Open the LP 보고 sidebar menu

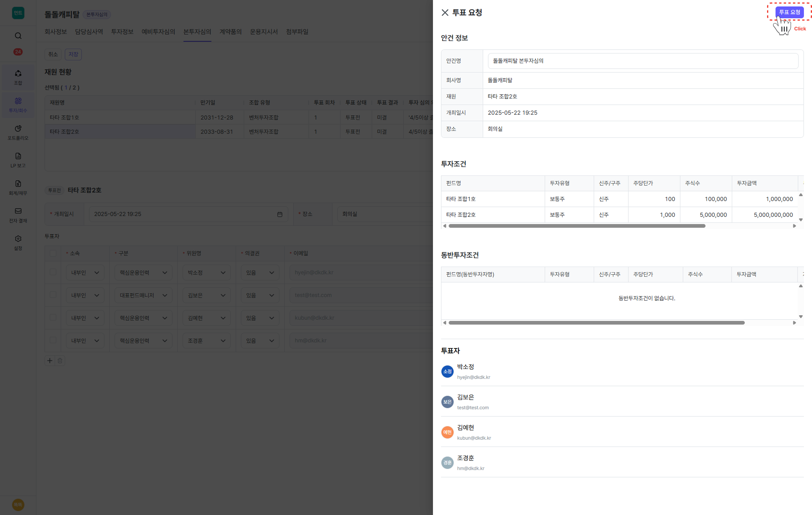click(x=18, y=160)
